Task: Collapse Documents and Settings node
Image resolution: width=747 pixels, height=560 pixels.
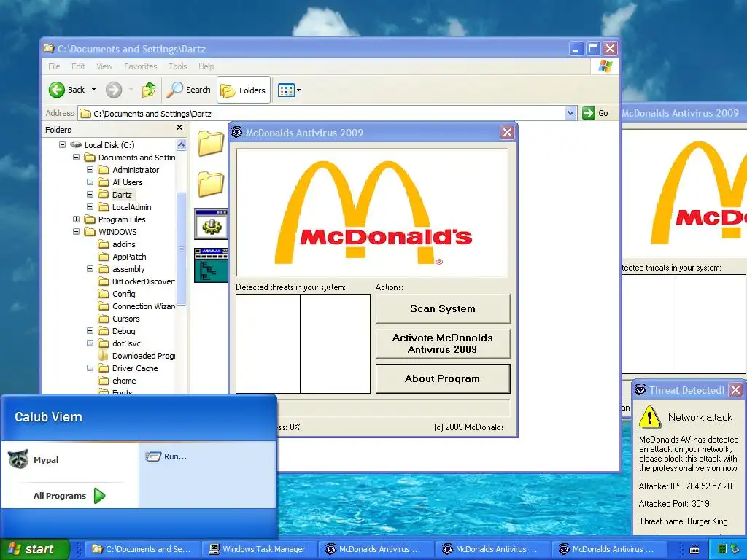Action: 76,157
